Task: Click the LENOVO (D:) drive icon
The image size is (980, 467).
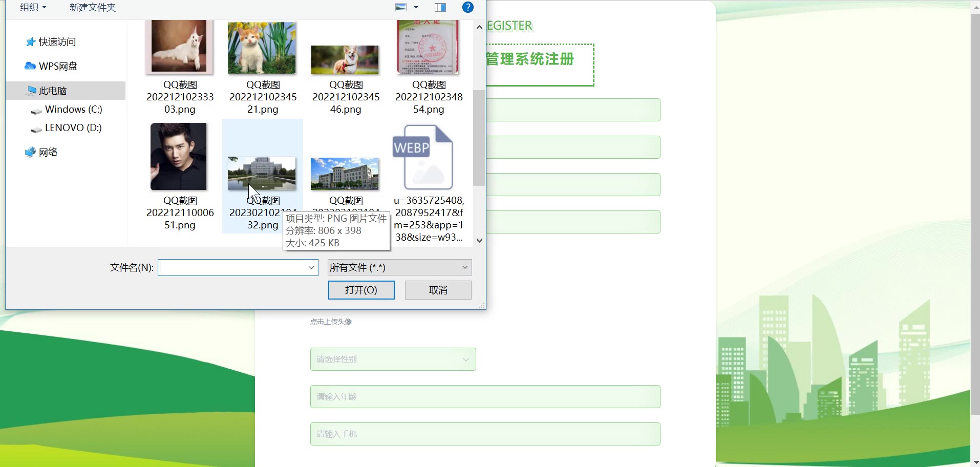Action: point(36,129)
